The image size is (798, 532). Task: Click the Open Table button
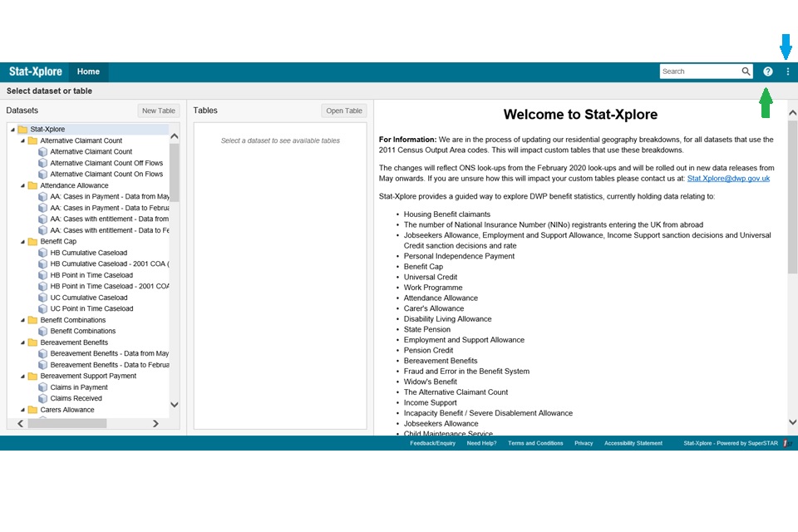coord(344,111)
